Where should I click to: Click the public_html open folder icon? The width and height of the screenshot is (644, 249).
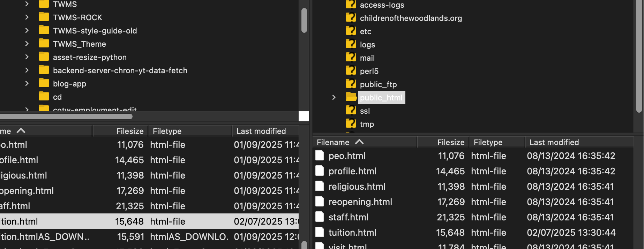pos(351,97)
